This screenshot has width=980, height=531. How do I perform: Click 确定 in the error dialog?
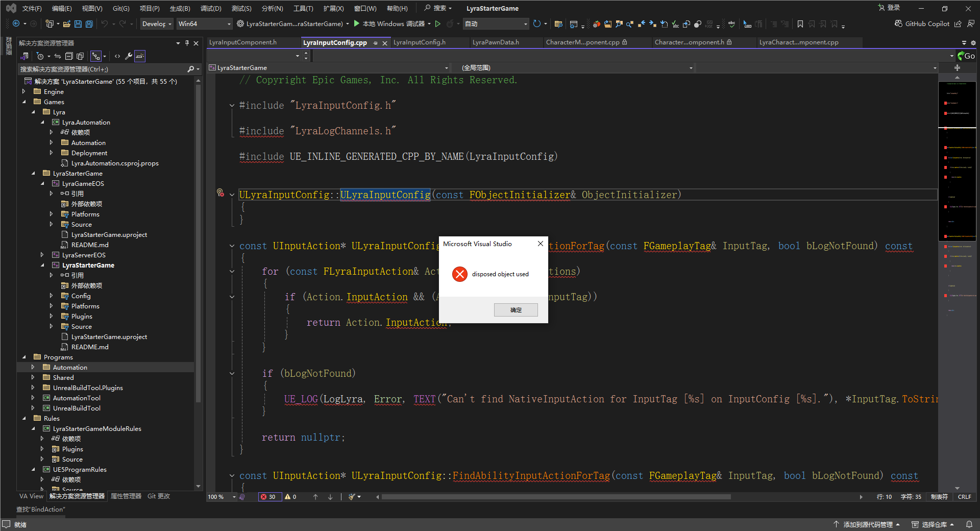516,310
